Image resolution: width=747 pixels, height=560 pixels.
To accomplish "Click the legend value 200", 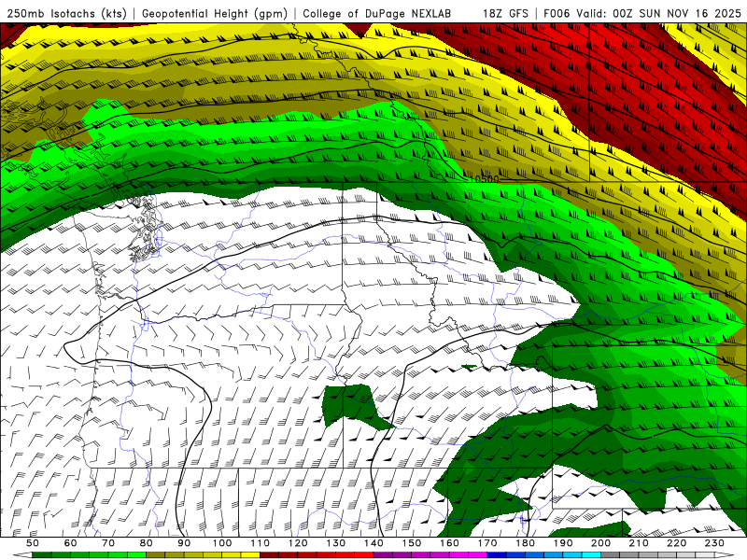I will pyautogui.click(x=601, y=543).
